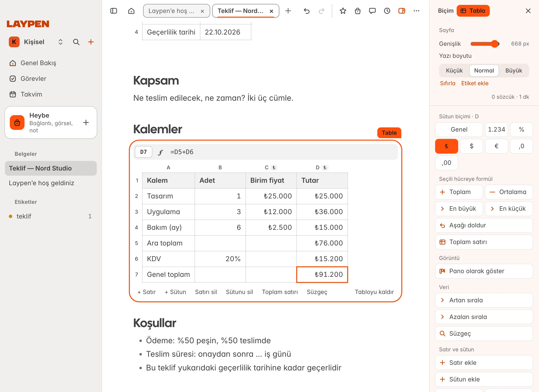Click Tabloyu kaldır below table
This screenshot has height=392, width=539.
click(x=374, y=292)
